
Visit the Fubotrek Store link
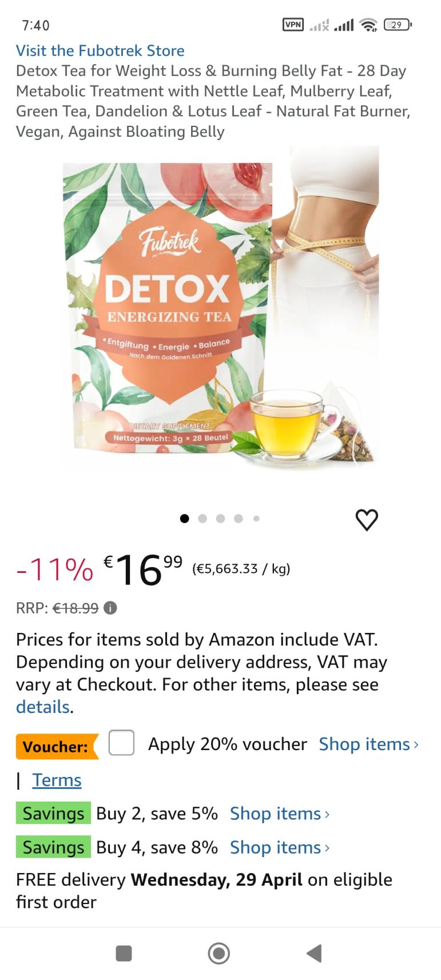point(100,50)
